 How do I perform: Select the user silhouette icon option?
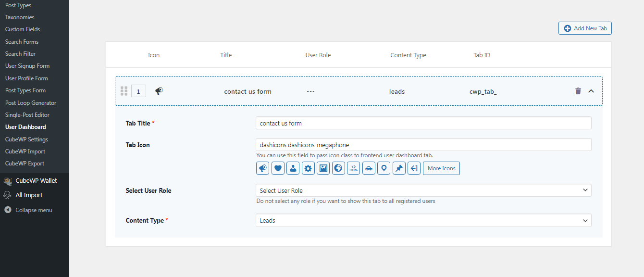click(x=293, y=168)
